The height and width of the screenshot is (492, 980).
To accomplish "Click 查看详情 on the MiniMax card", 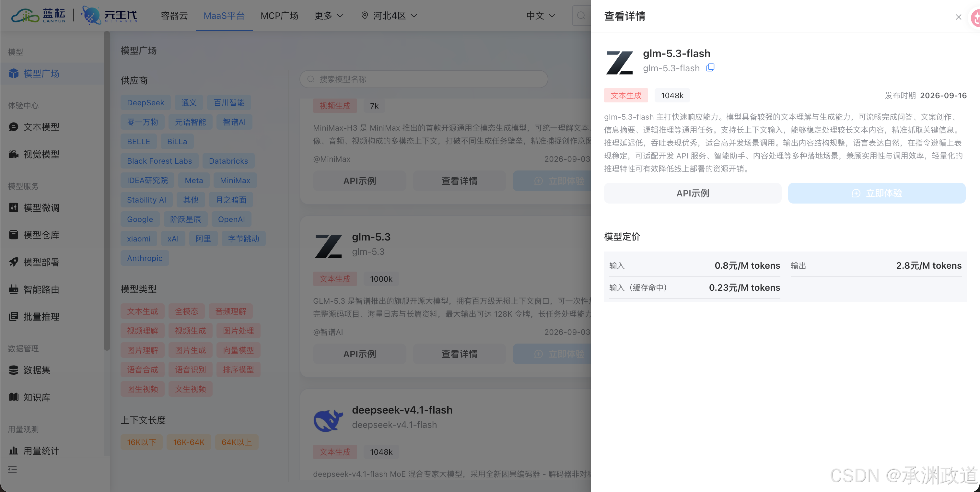I will [x=459, y=181].
